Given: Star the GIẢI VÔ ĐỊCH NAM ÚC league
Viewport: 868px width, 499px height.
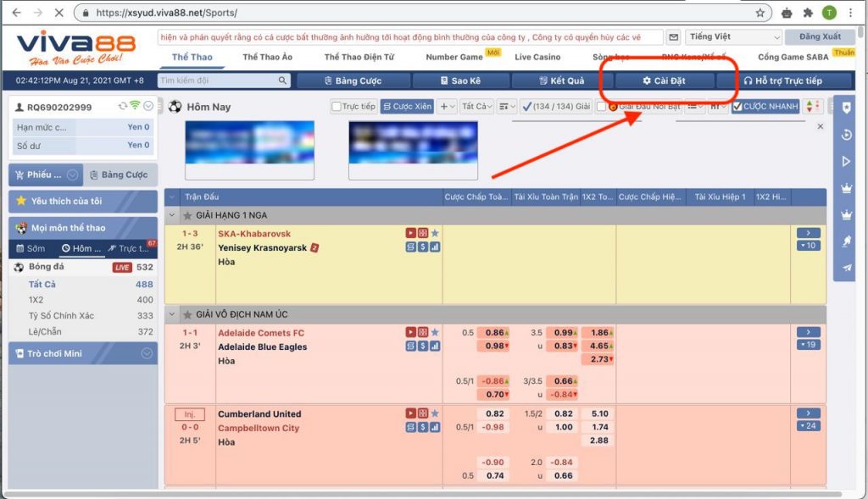Looking at the screenshot, I should click(x=187, y=314).
